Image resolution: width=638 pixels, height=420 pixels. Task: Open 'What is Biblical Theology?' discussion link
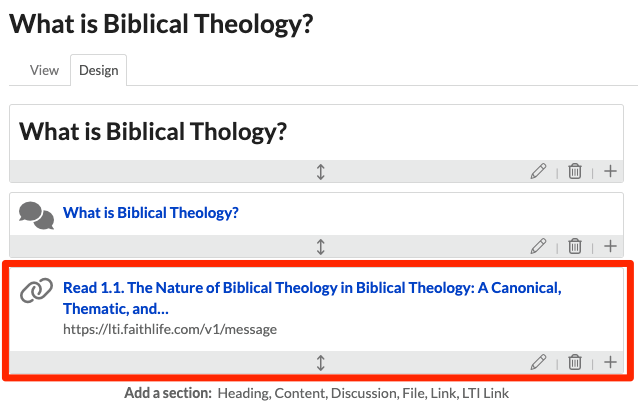click(151, 213)
